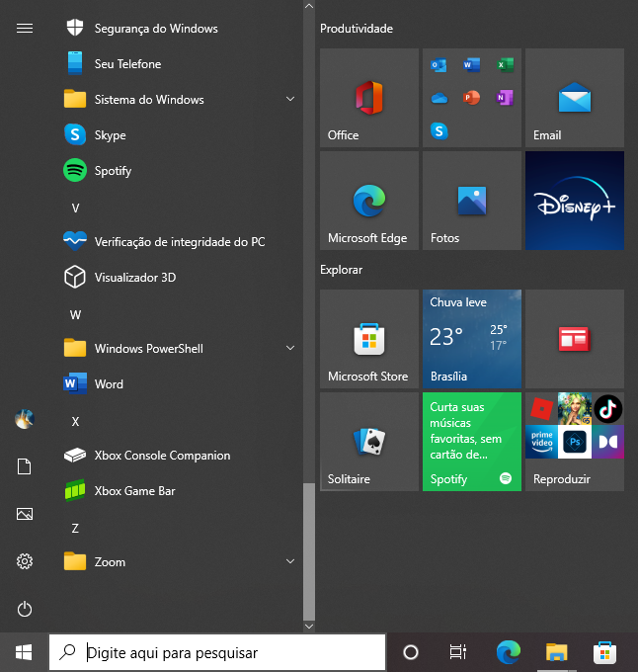Launch Word from the app list
Image resolution: width=638 pixels, height=672 pixels.
click(x=180, y=384)
